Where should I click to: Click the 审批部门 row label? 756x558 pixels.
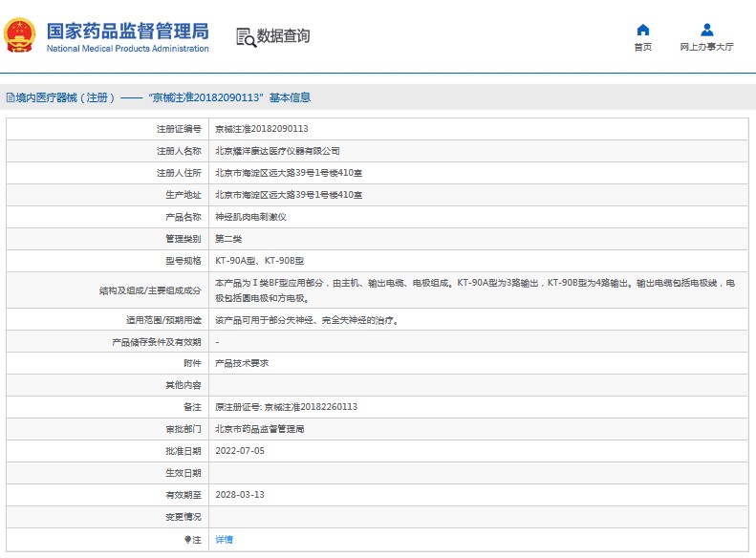pos(184,429)
